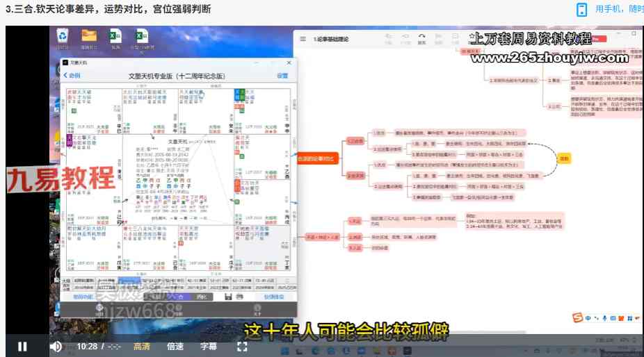Enter fullscreen video mode
The image size is (644, 357).
pos(242,346)
